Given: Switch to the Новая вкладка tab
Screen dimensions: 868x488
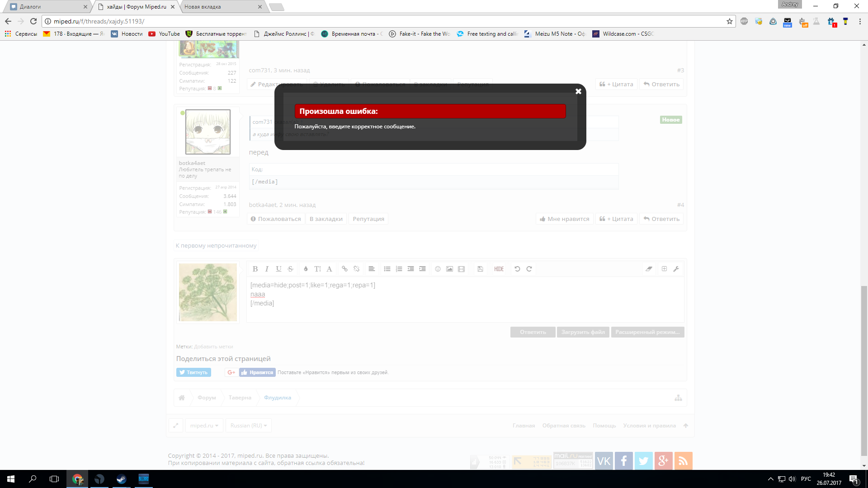Looking at the screenshot, I should pos(222,7).
